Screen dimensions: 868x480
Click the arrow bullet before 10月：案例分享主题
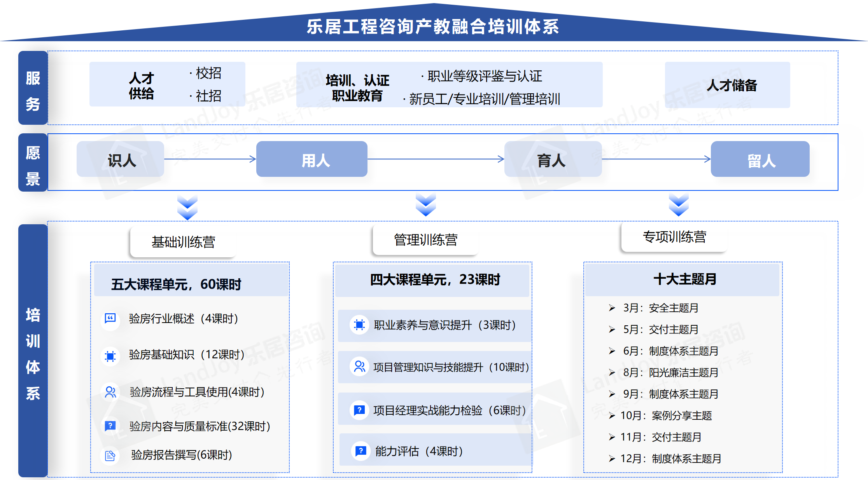(x=612, y=416)
